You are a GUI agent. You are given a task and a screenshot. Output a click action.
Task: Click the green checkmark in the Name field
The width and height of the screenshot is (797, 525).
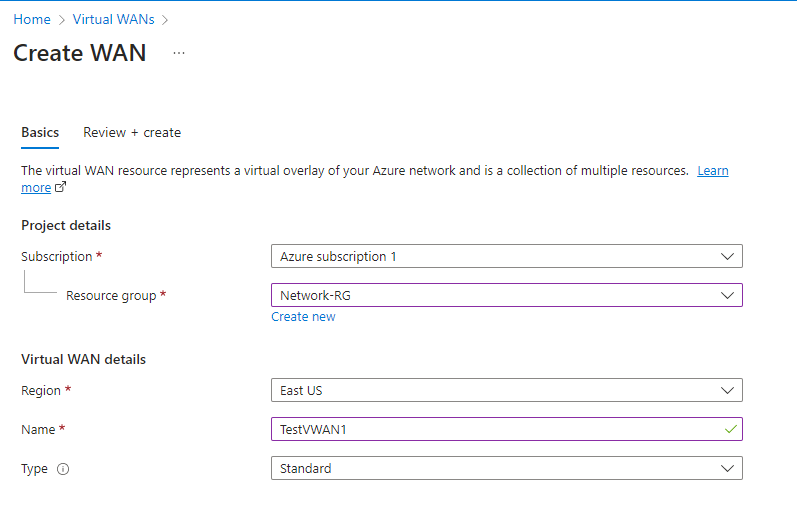tap(731, 429)
